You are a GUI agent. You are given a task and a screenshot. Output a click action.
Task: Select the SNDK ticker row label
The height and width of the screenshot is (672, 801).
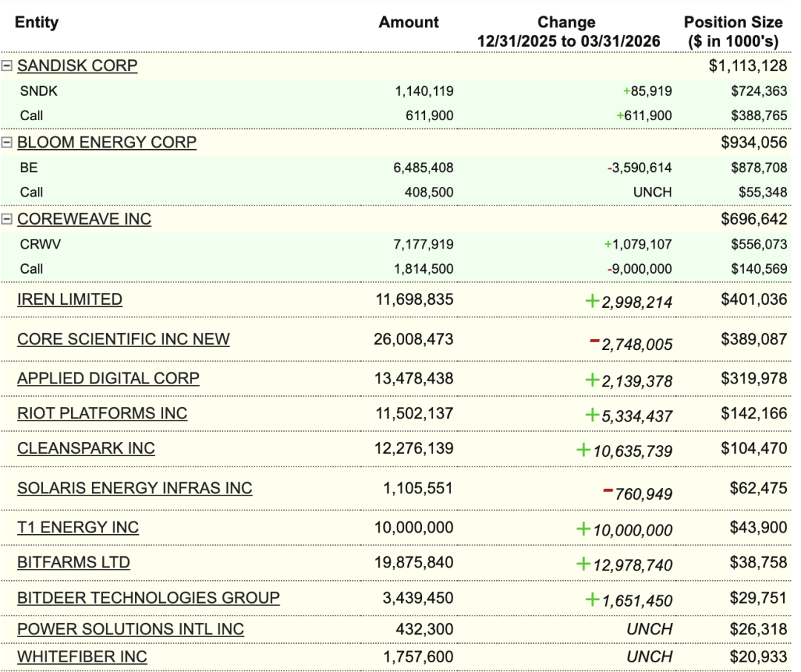click(39, 91)
